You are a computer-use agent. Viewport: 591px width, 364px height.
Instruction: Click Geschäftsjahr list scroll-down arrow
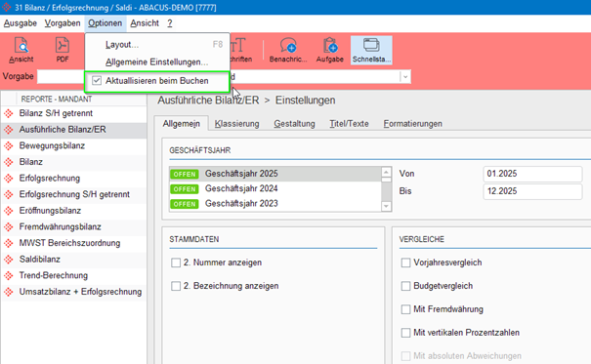coord(386,206)
